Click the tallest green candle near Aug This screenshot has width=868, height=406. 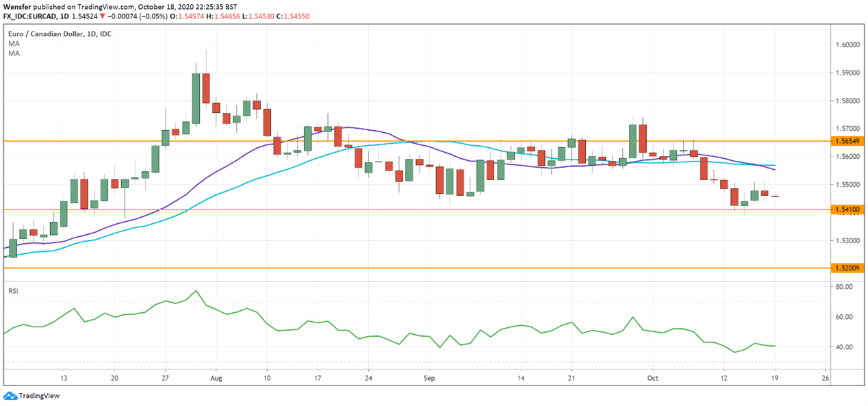pos(196,99)
